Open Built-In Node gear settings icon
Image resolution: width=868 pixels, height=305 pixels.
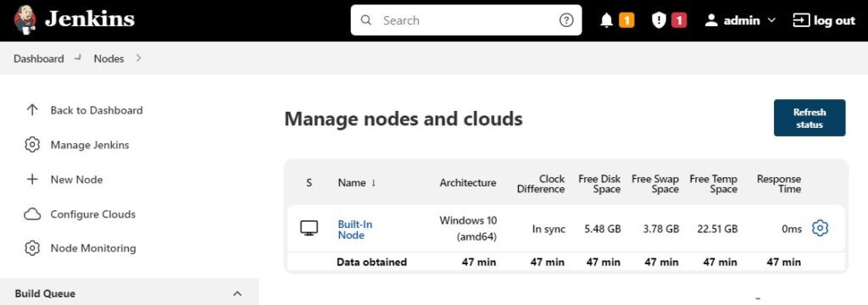(820, 228)
